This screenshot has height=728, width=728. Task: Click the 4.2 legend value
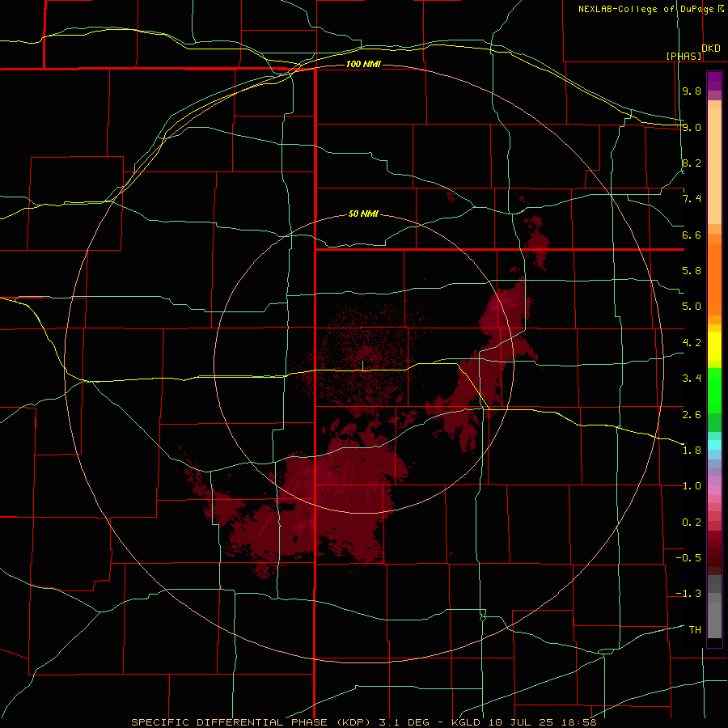[692, 343]
